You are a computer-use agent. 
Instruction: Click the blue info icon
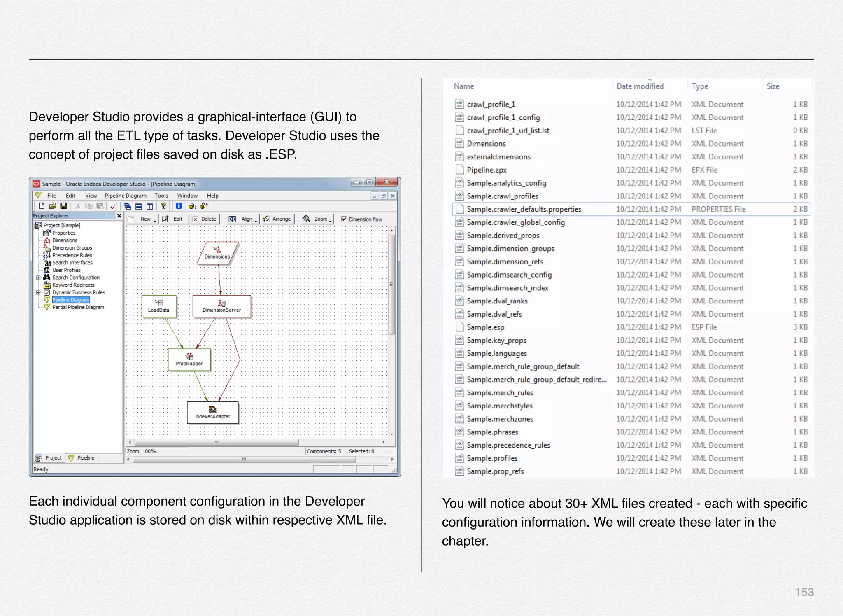179,206
